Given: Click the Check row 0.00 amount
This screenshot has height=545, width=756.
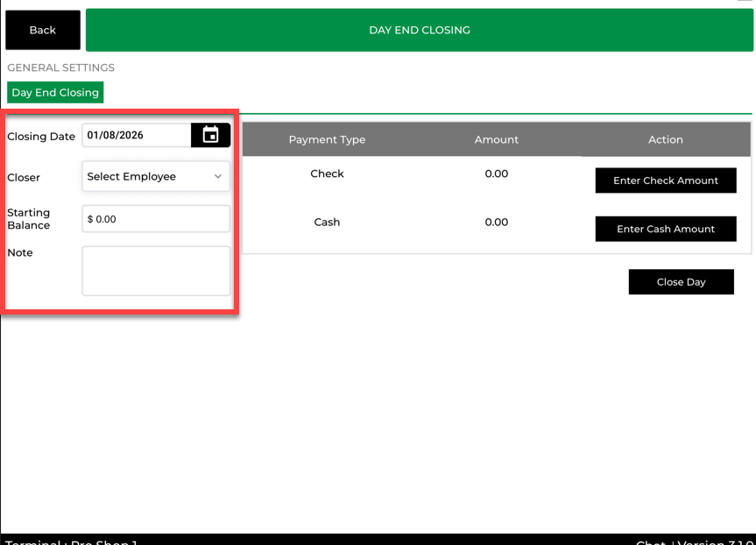Looking at the screenshot, I should click(496, 173).
